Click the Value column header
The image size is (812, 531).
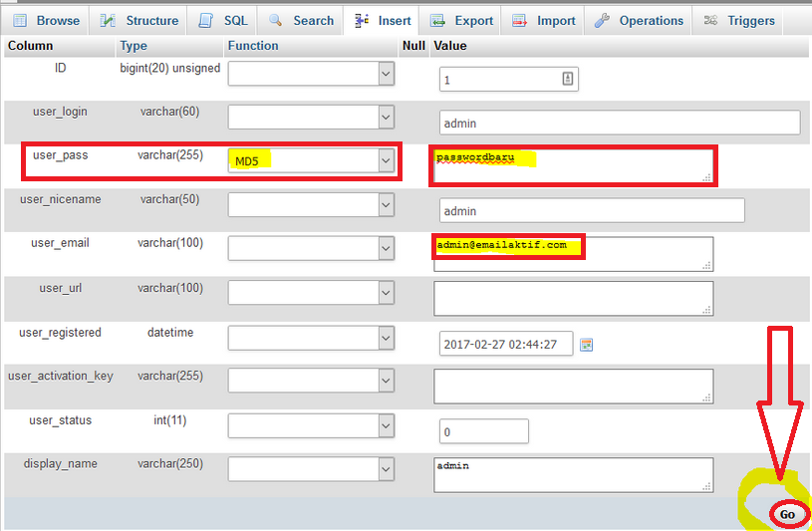coord(450,46)
